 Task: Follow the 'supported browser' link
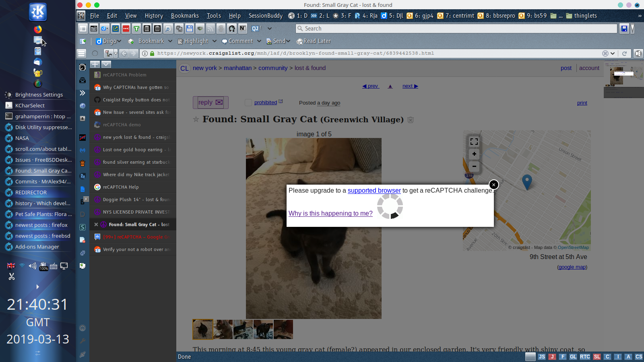tap(374, 190)
